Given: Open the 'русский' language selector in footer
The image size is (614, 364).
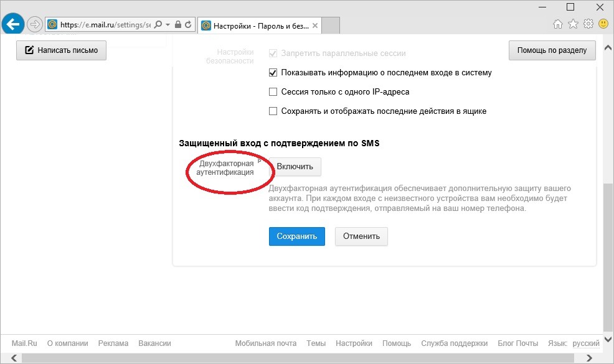Looking at the screenshot, I should 585,343.
